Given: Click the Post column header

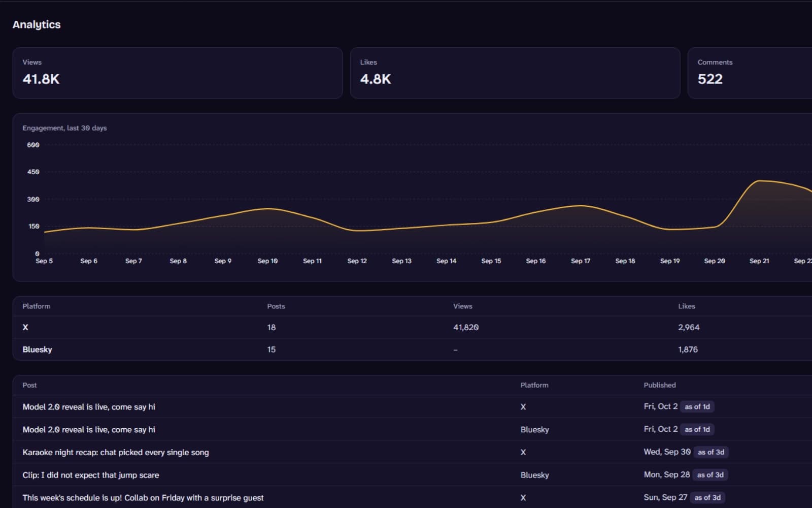Looking at the screenshot, I should (x=29, y=385).
